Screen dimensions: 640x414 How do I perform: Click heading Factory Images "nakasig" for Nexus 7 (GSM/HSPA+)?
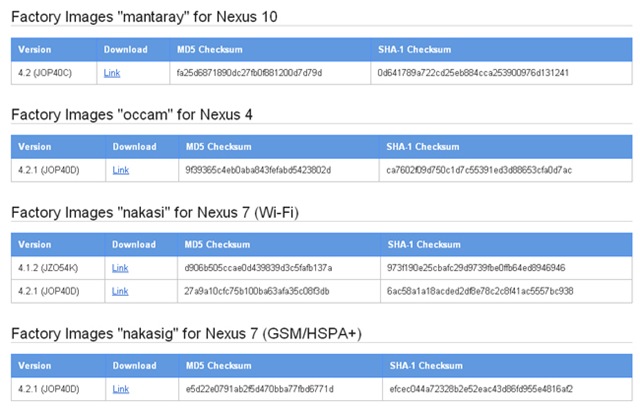tap(186, 334)
